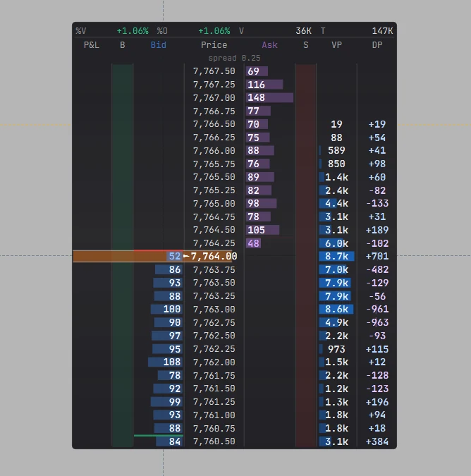Click delta value +189

[x=377, y=230]
